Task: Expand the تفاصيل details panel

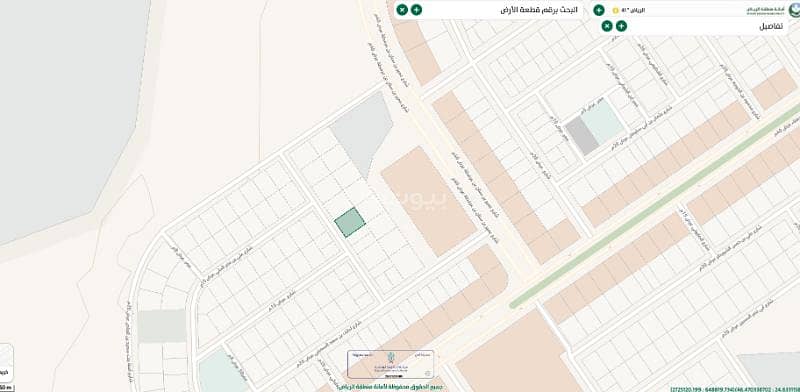Action: [x=621, y=26]
